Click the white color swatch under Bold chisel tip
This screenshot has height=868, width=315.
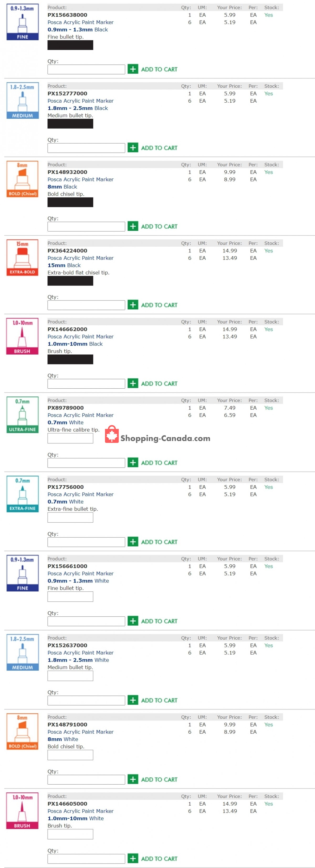70,755
